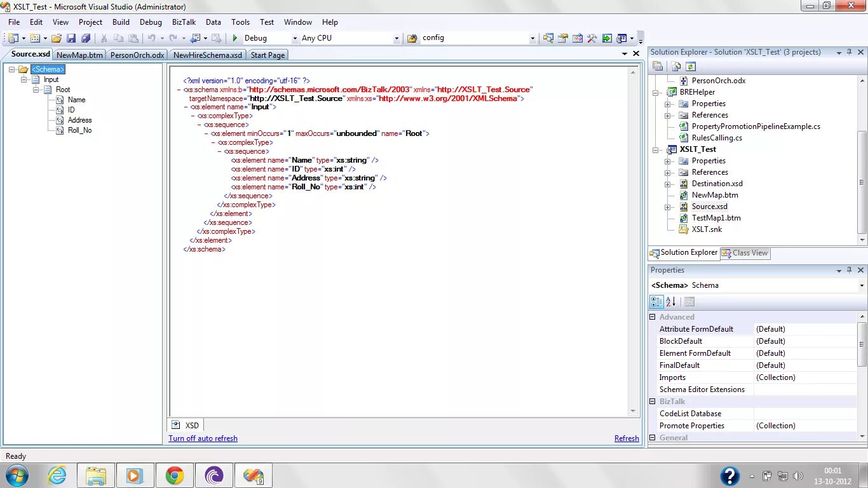Toggle Alphabetical sort in Properties panel
Viewport: 868px width, 488px height.
click(671, 302)
